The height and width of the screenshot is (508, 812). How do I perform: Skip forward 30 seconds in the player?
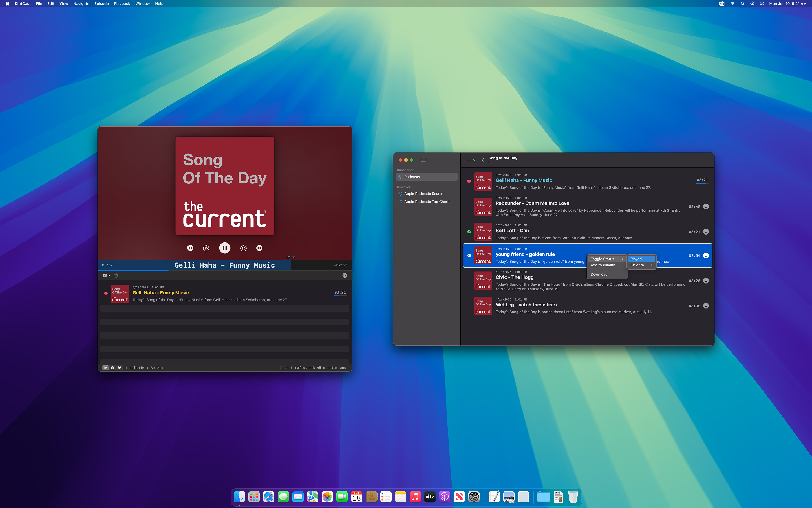pos(244,248)
